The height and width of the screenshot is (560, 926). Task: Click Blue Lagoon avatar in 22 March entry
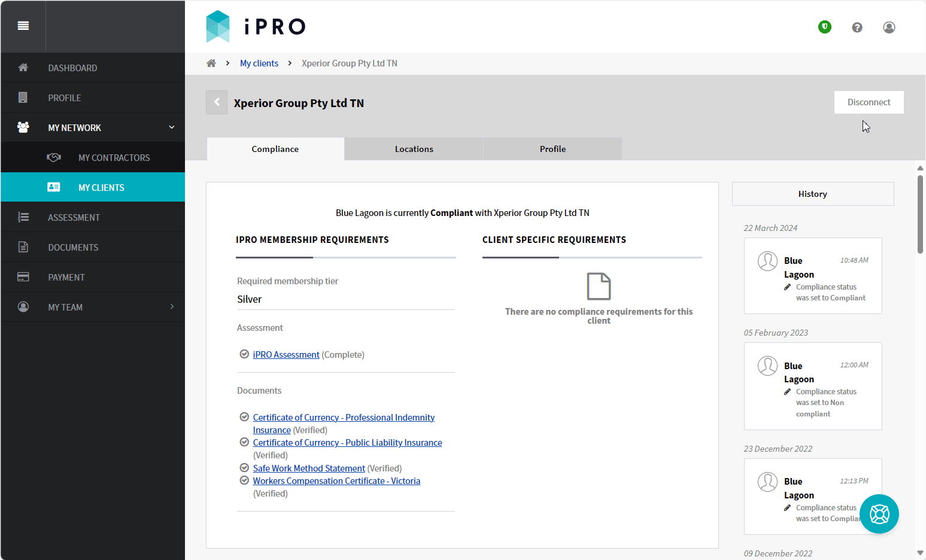point(767,261)
